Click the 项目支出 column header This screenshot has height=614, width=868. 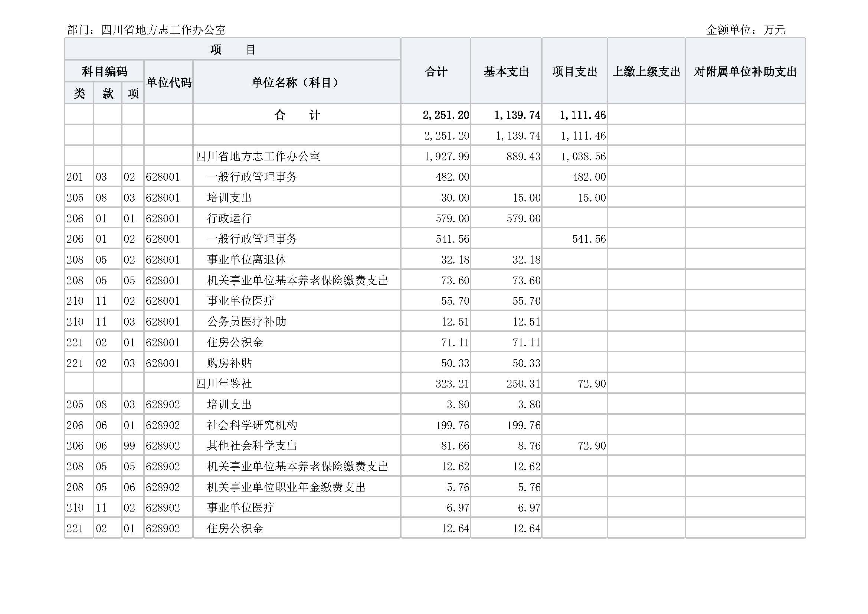coord(574,71)
